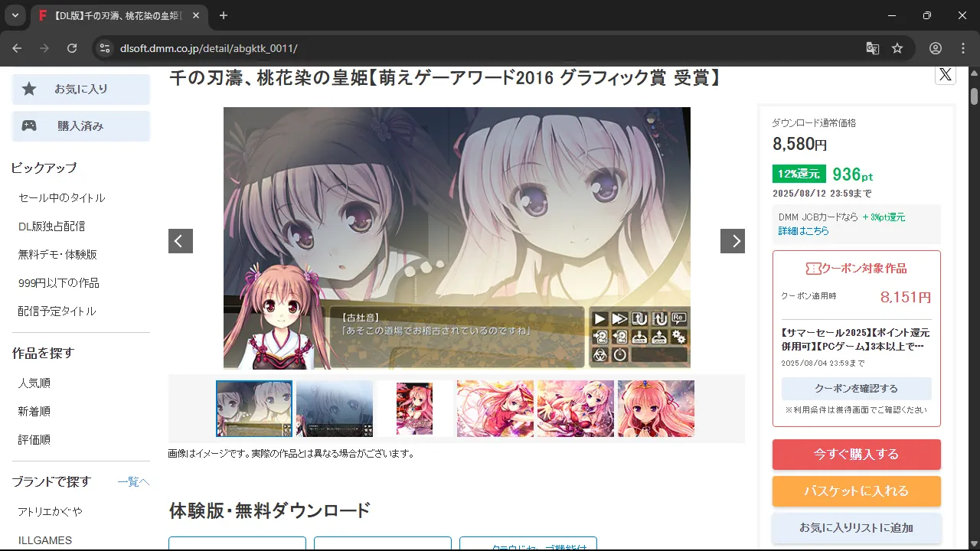Open a new browser tab
Screen dimensions: 980x551
click(x=224, y=15)
